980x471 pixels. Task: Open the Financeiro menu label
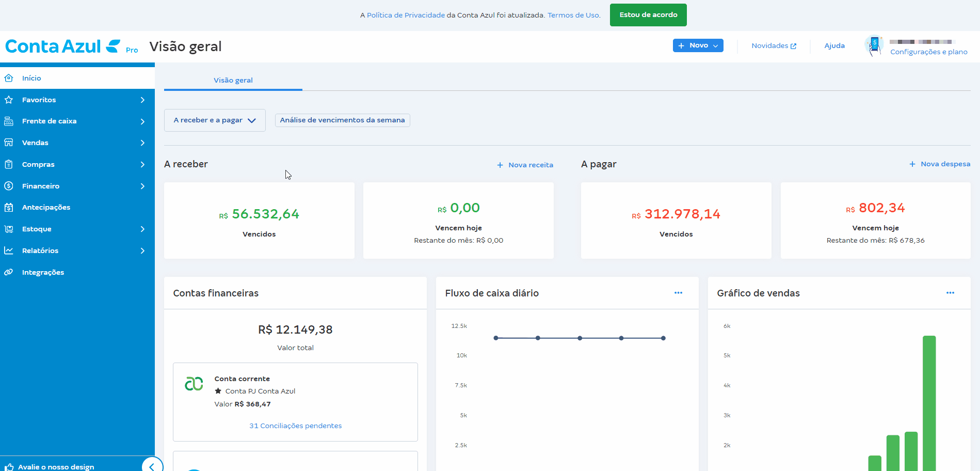[x=41, y=186]
